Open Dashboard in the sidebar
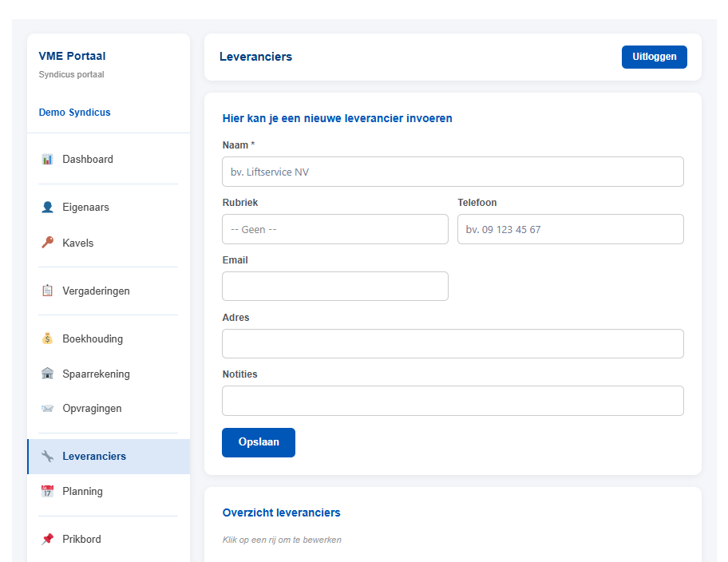The image size is (728, 562). click(x=109, y=160)
